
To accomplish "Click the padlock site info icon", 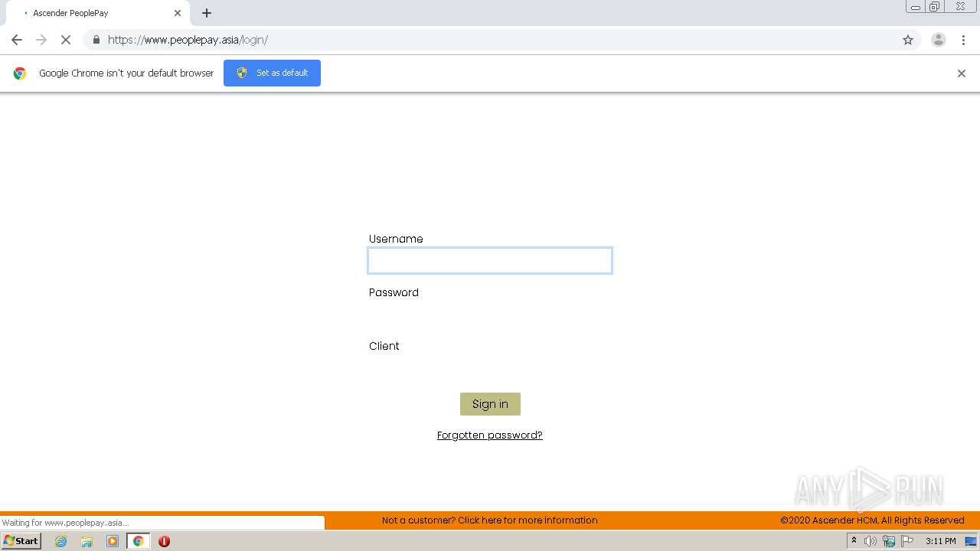I will pyautogui.click(x=96, y=40).
